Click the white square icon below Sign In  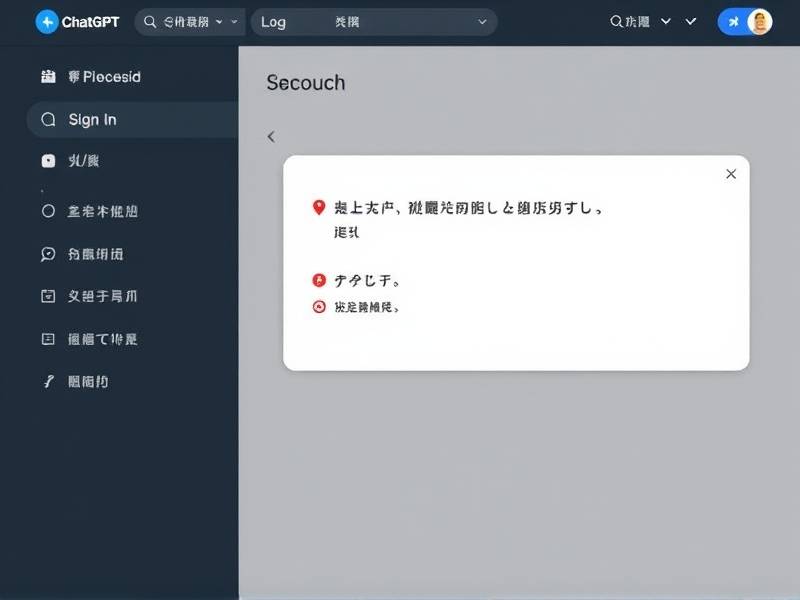click(x=48, y=161)
